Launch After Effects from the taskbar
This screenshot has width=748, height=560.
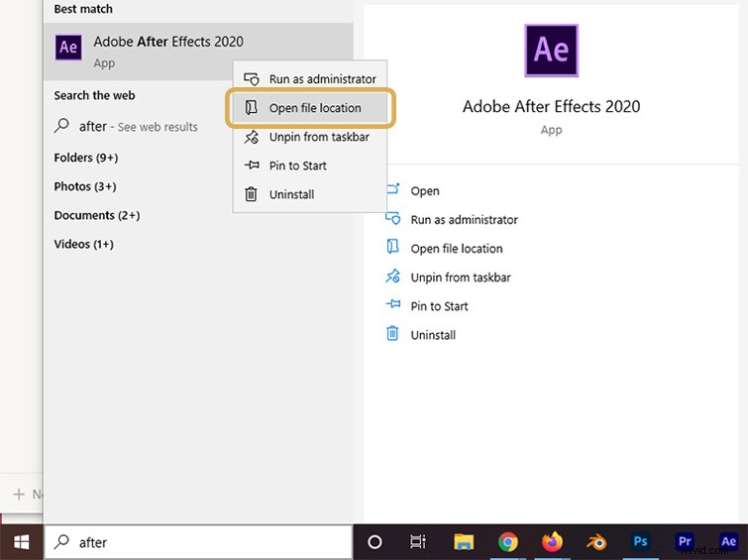click(728, 541)
